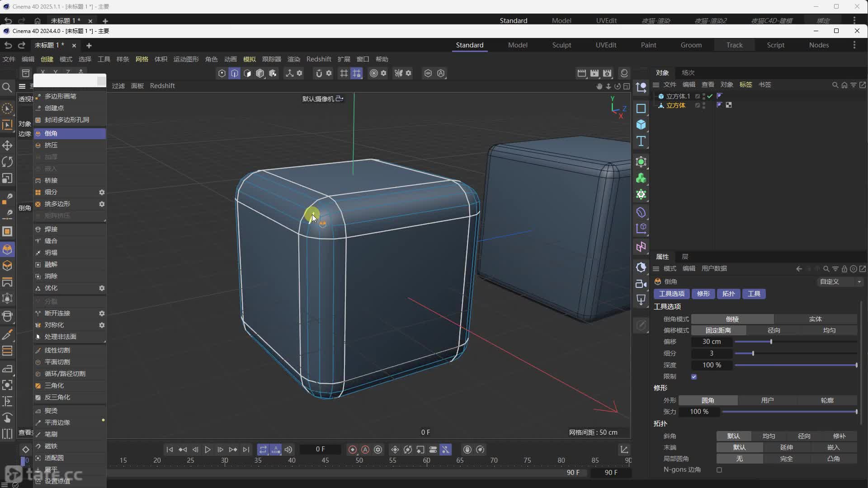The height and width of the screenshot is (488, 868).
Task: Click the 工具选项 button in Attributes
Action: click(672, 294)
